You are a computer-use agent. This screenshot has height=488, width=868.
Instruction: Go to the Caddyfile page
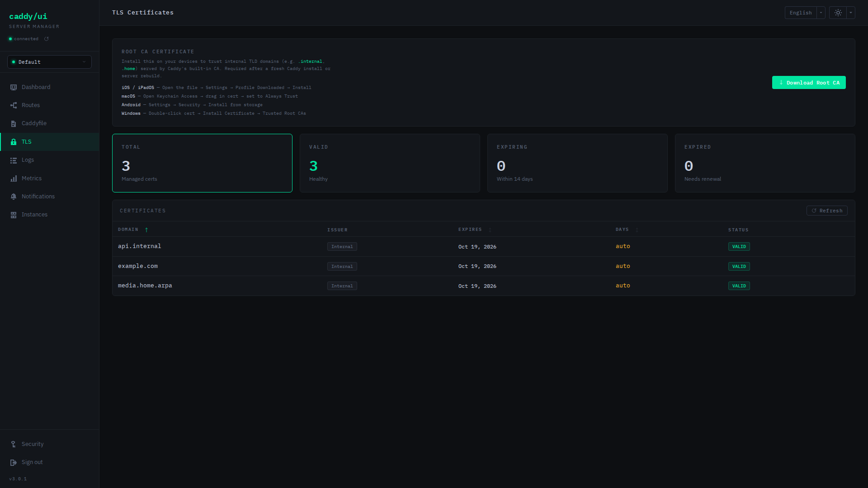[x=49, y=123]
